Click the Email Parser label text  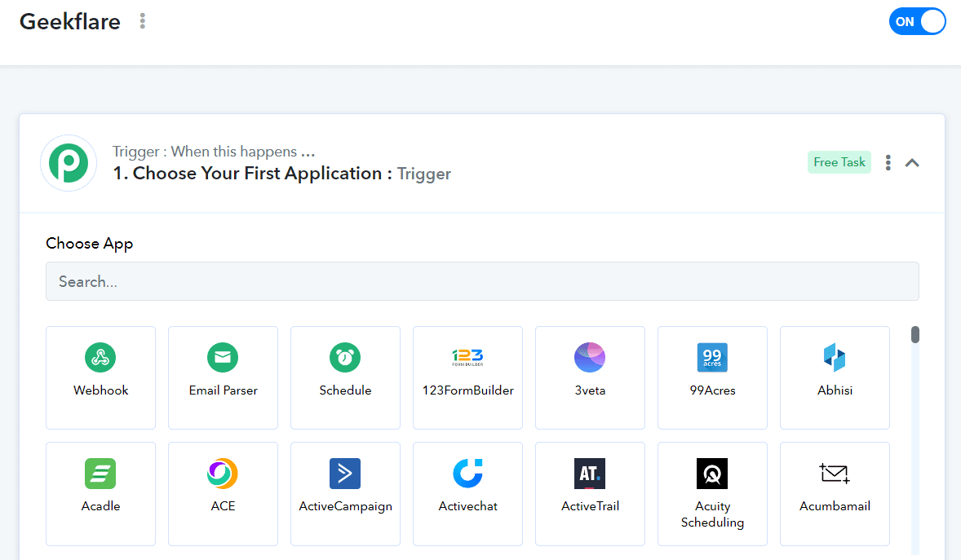point(223,390)
